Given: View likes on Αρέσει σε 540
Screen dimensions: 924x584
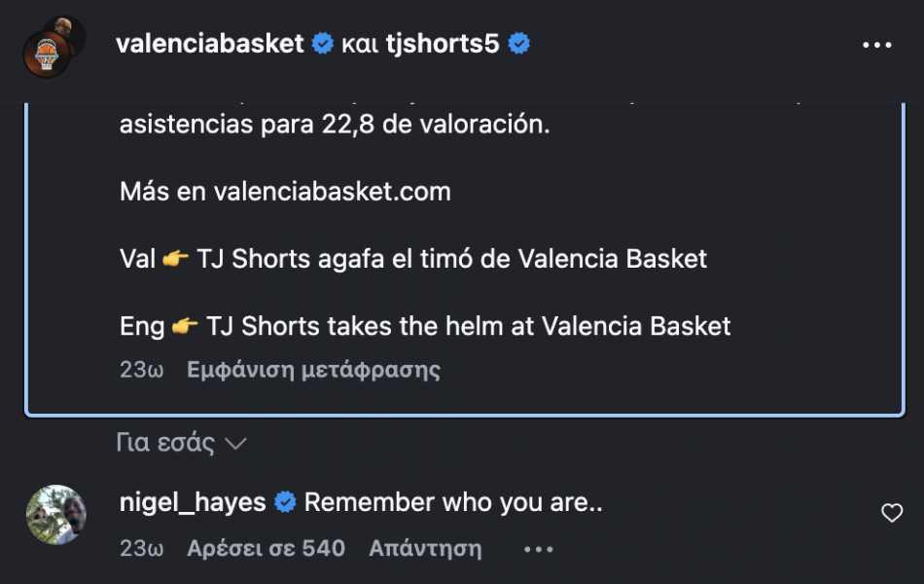Looking at the screenshot, I should click(266, 549).
